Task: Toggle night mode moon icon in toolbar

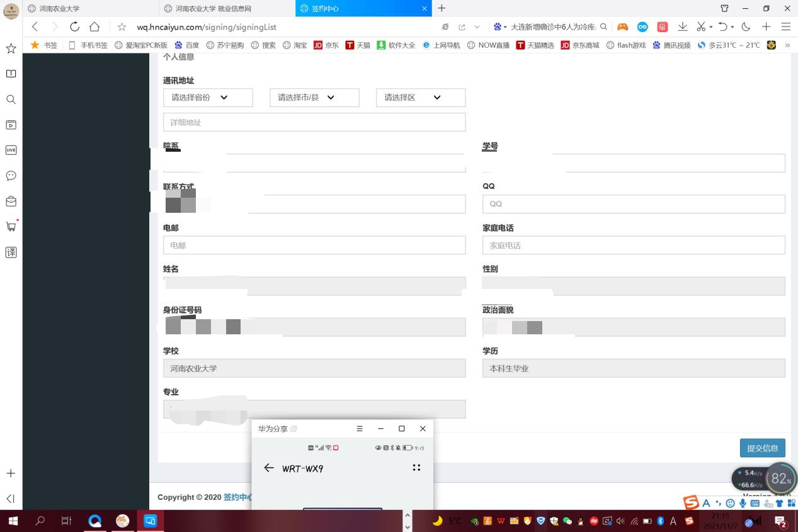Action: click(746, 26)
